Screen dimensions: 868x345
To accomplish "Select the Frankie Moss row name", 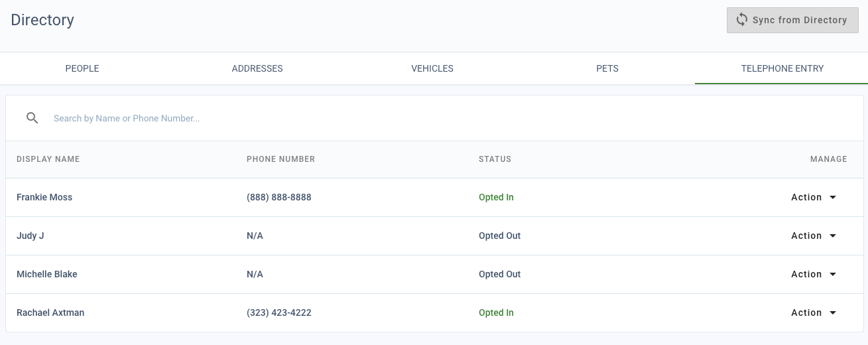I will click(44, 197).
